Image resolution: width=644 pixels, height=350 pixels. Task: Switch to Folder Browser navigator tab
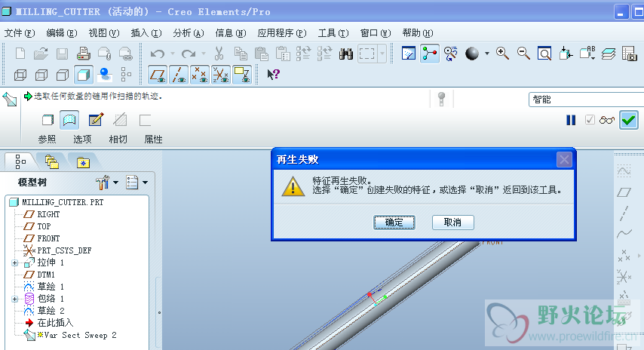pos(52,162)
